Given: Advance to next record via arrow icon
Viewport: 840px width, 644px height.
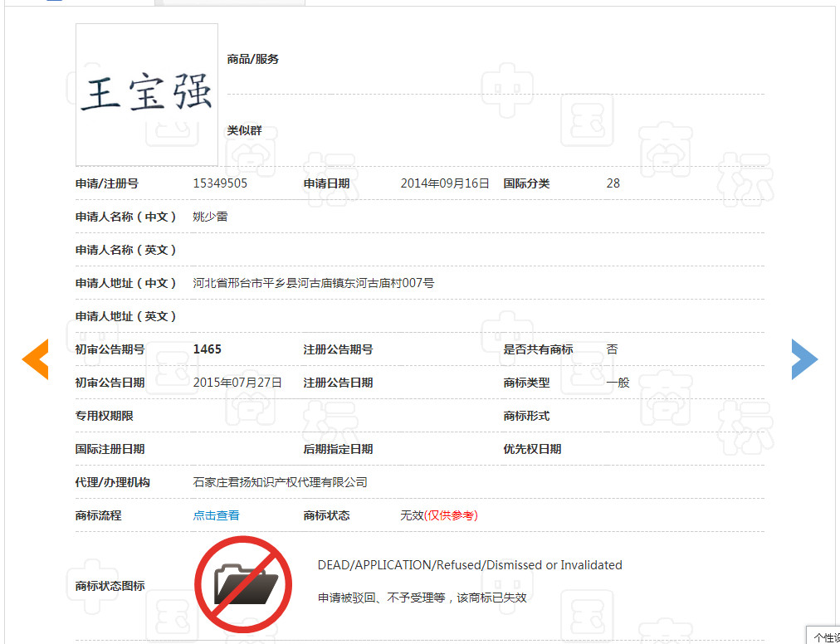Looking at the screenshot, I should (x=804, y=359).
